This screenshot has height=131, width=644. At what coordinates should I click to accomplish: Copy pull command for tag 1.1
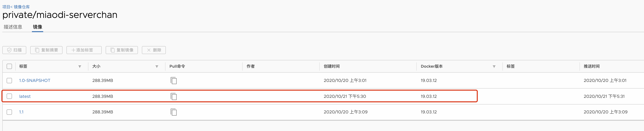pyautogui.click(x=173, y=112)
